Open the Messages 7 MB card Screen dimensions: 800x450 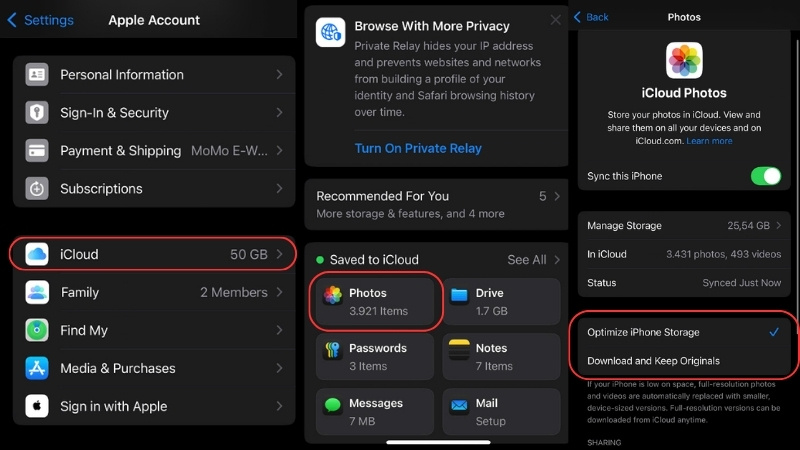coord(375,412)
